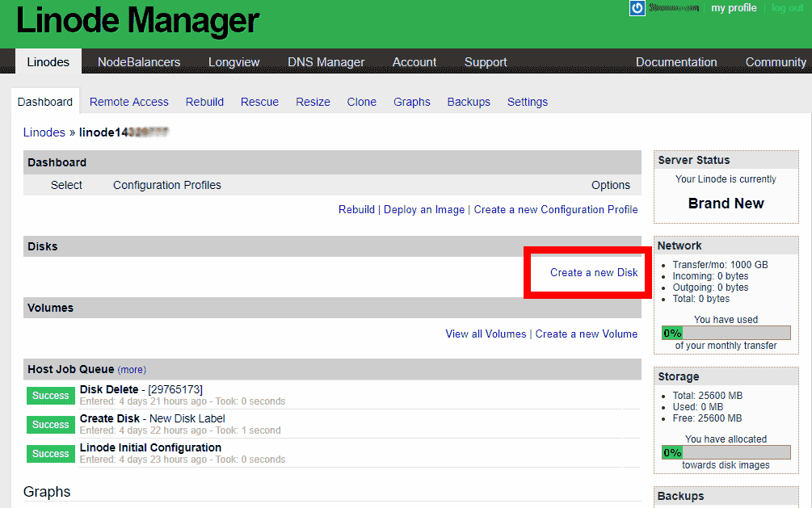Click Create a new Disk link
This screenshot has height=508, width=812.
594,272
